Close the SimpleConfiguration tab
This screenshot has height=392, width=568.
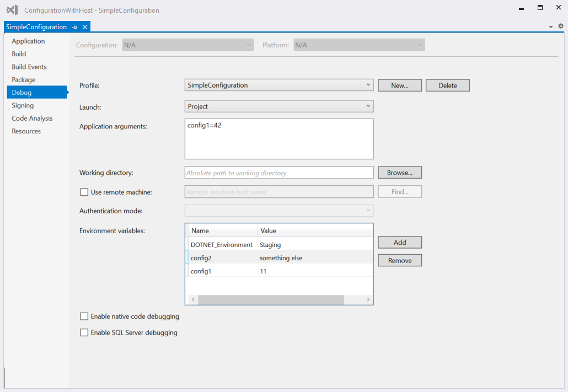[84, 26]
